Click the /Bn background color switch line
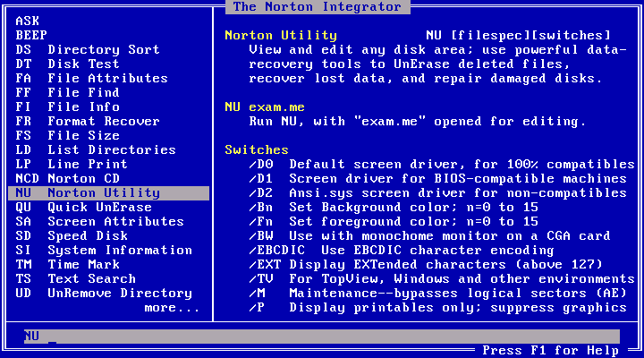The height and width of the screenshot is (358, 644). (394, 207)
